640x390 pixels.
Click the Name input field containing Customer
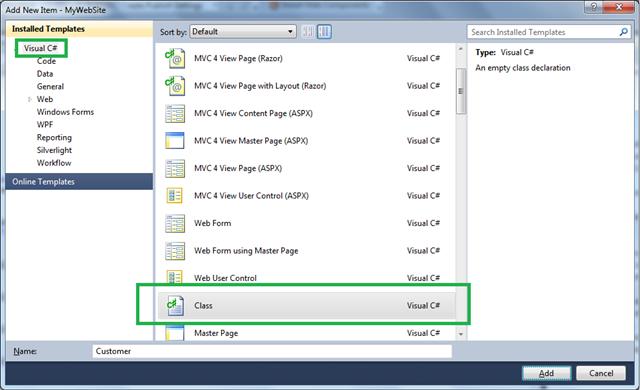pos(272,351)
